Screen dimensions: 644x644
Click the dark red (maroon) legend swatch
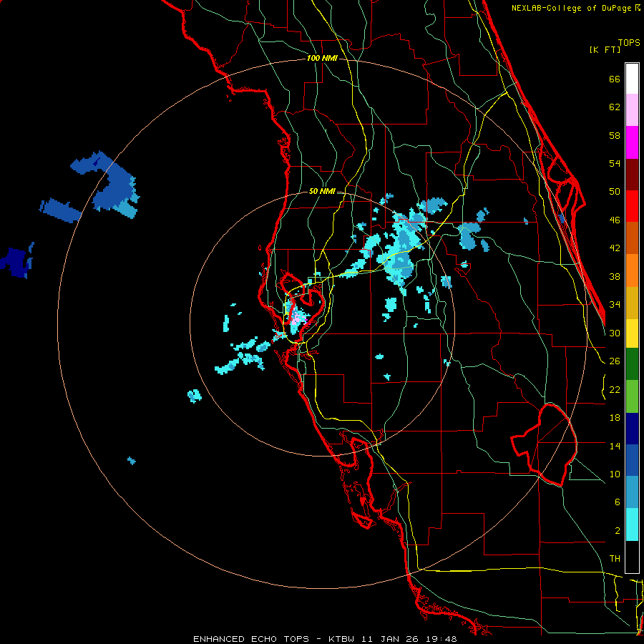pyautogui.click(x=632, y=175)
